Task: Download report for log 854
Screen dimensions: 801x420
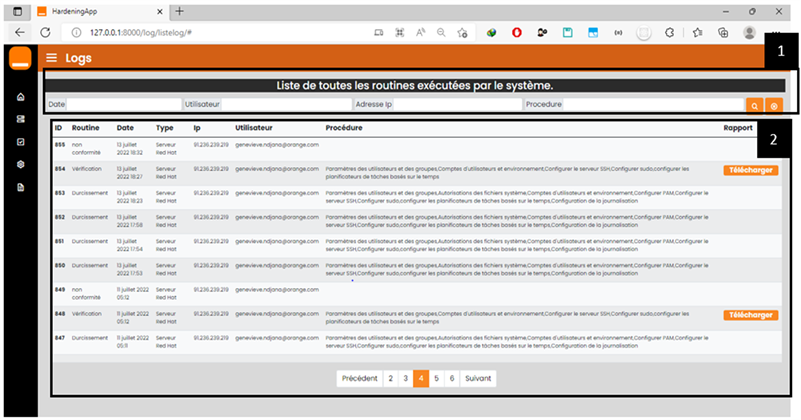Action: coord(750,171)
